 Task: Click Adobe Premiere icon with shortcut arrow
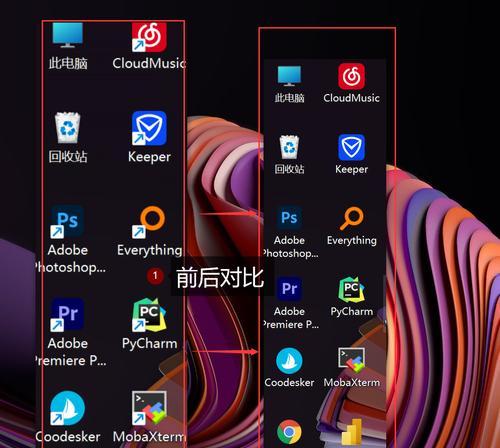coord(67,315)
